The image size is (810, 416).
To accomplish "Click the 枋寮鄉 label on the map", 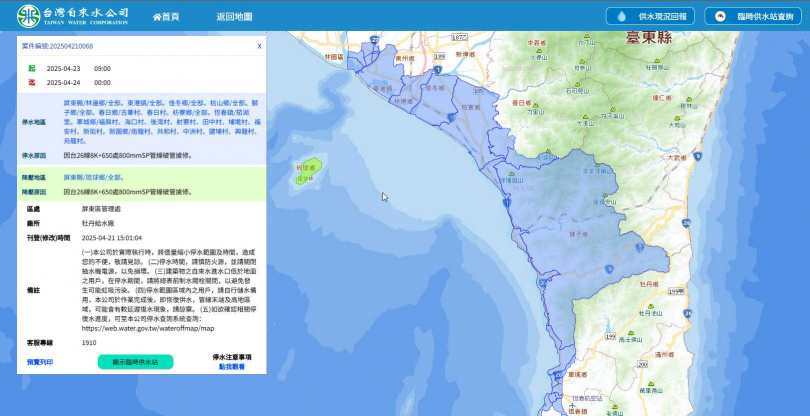I will 471,108.
